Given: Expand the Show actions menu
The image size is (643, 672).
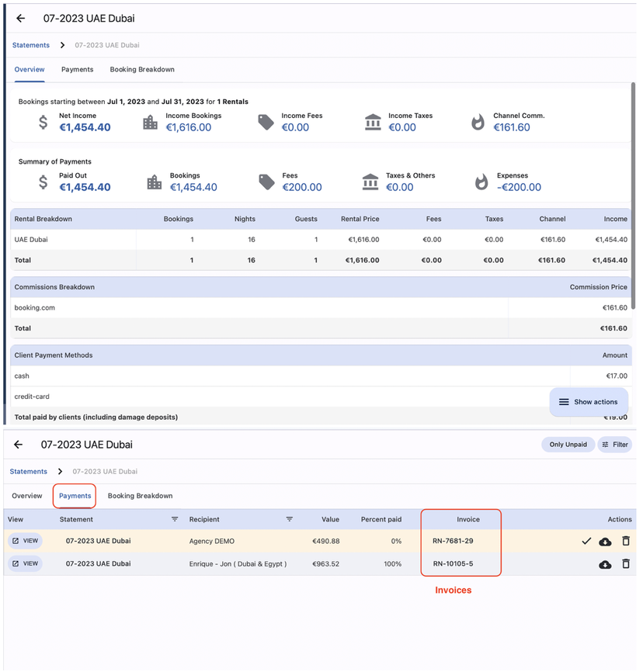Looking at the screenshot, I should point(588,402).
